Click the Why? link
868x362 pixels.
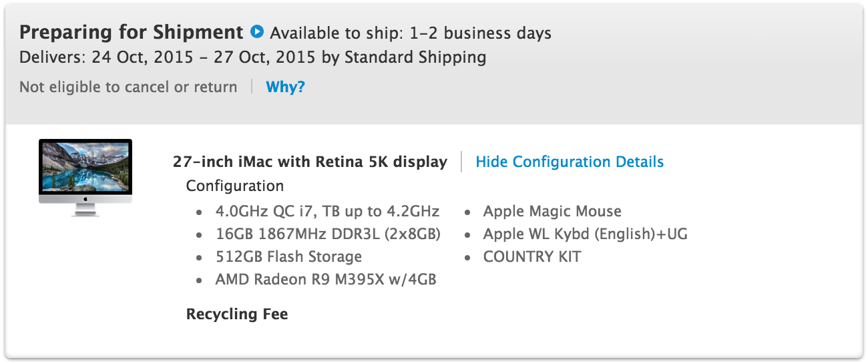(x=285, y=87)
